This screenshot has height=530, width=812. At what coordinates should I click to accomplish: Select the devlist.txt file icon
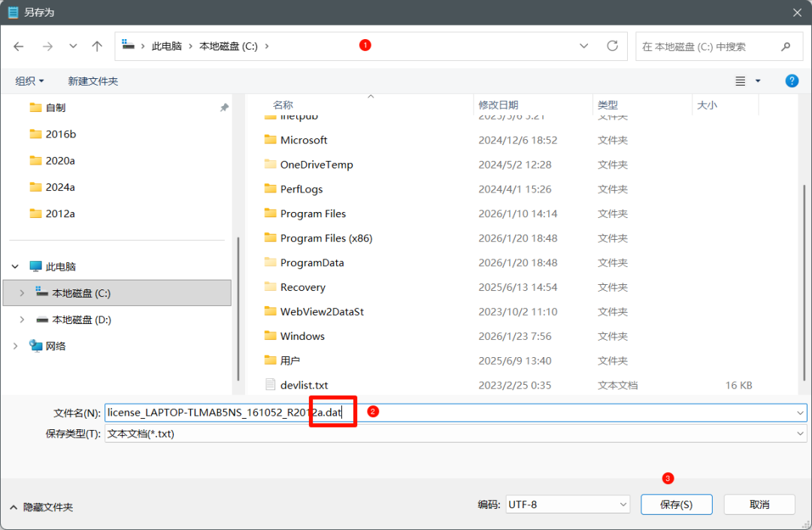[x=271, y=385]
